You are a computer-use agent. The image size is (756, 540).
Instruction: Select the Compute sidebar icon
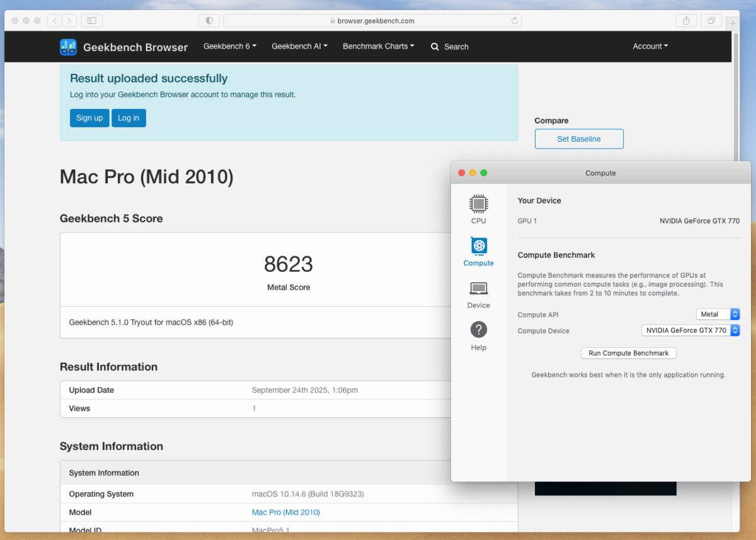478,246
